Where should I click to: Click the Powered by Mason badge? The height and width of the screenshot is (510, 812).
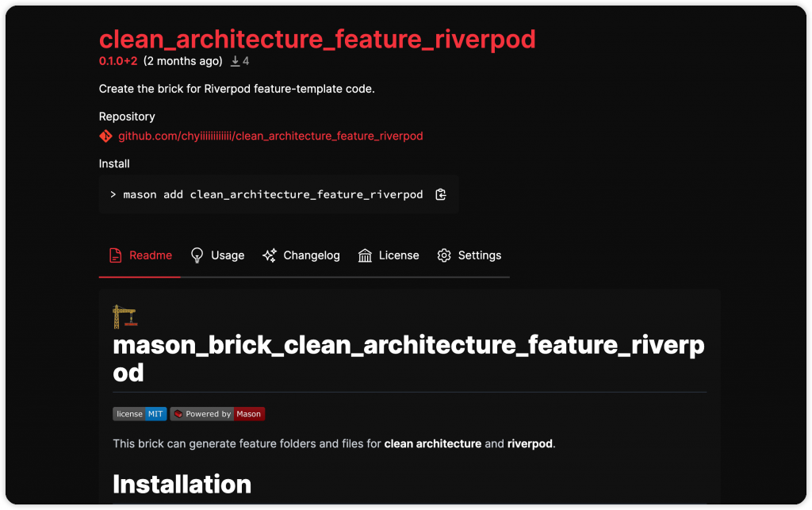coord(217,414)
